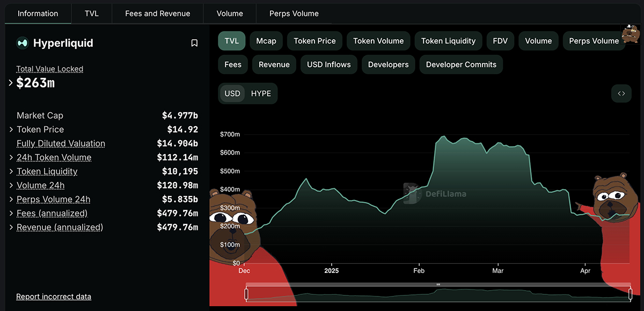Image resolution: width=644 pixels, height=311 pixels.
Task: Click the Revenue (annualized) label
Action: coord(60,227)
